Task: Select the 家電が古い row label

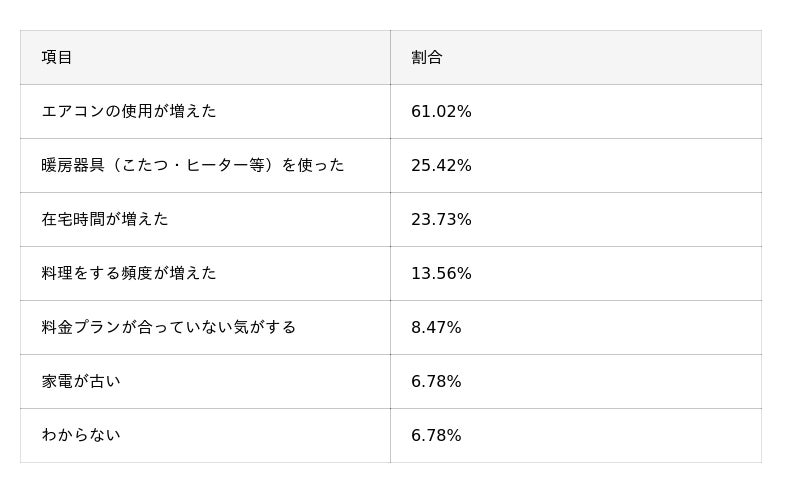Action: pyautogui.click(x=81, y=381)
